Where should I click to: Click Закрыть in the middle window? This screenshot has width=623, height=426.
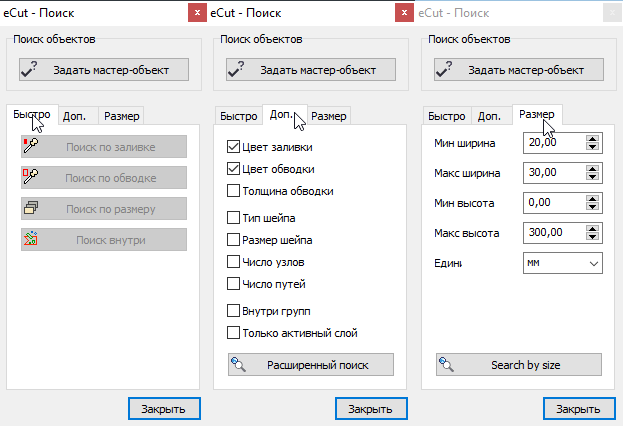tap(371, 409)
